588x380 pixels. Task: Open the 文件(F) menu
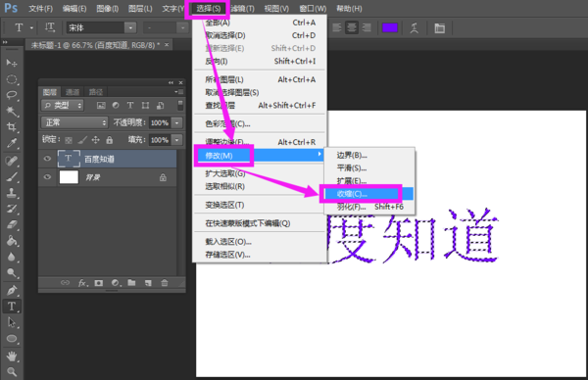coord(40,9)
